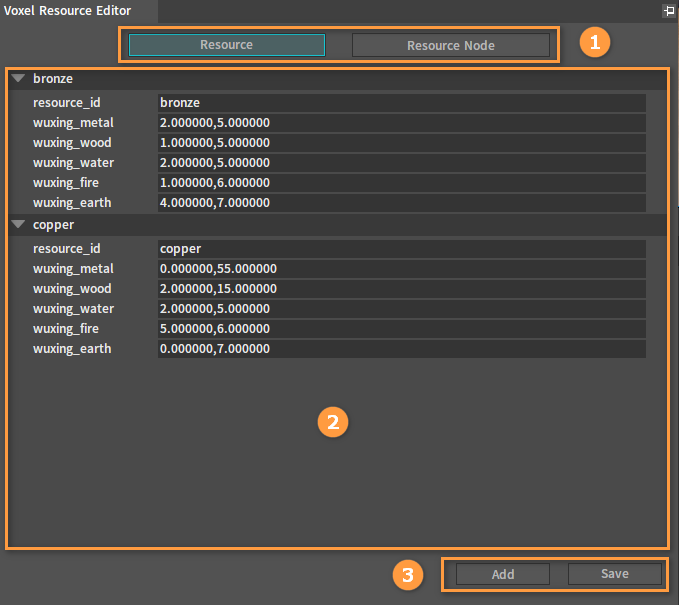Click wuxing_earth label under copper
Screen dimensions: 679x605
tap(72, 349)
